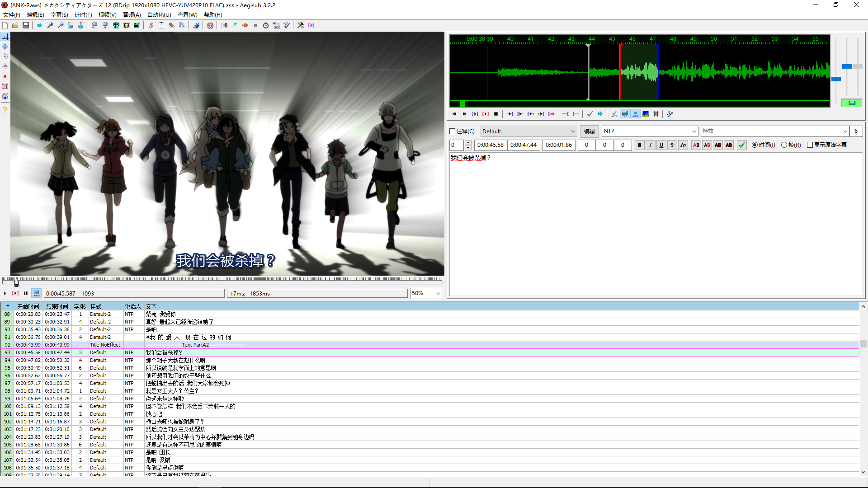
Task: Open a subtitle file with the folder icon
Action: (x=15, y=25)
